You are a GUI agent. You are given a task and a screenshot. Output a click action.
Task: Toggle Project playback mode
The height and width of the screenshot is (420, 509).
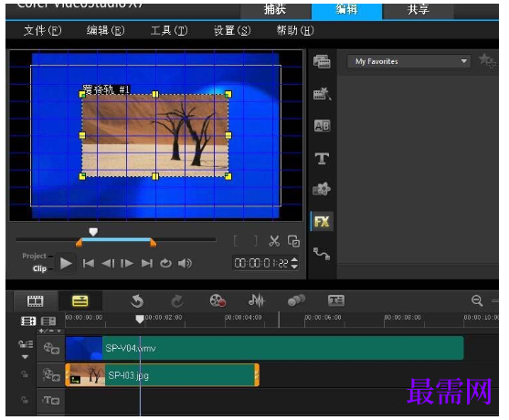(x=34, y=256)
